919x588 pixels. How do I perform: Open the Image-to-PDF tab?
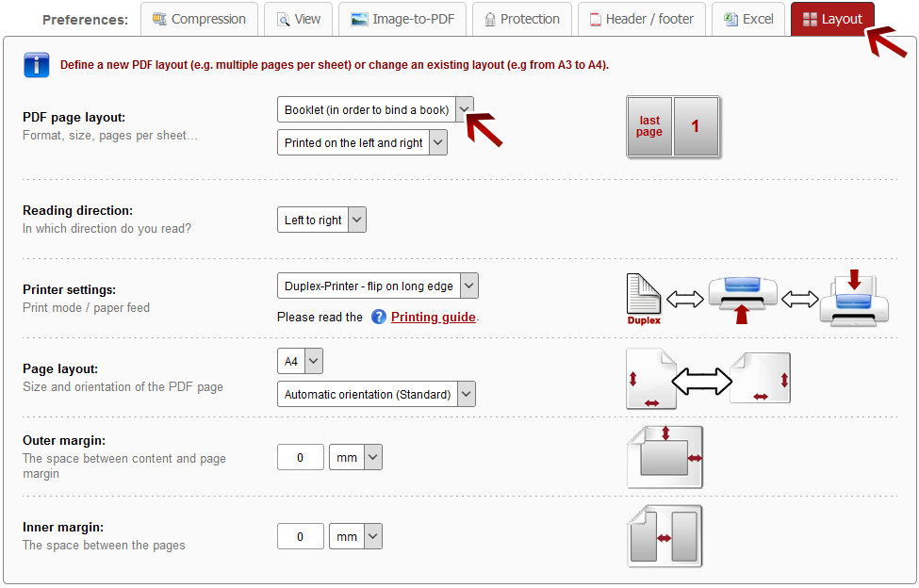[402, 19]
